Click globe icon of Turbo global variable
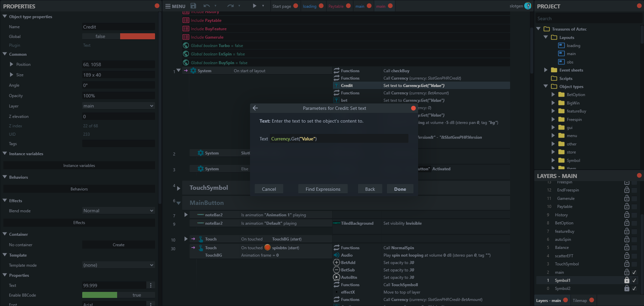 tap(186, 45)
